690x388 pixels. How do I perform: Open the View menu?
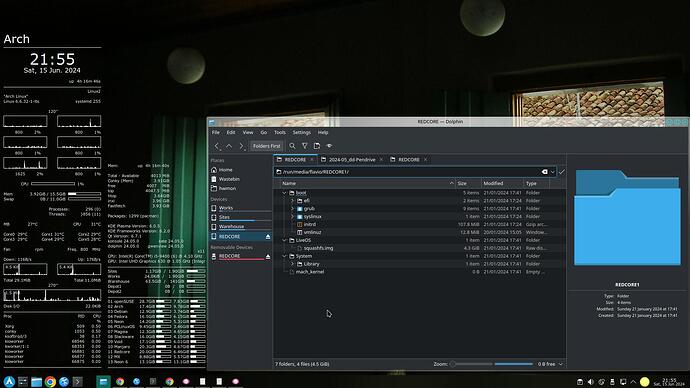(248, 132)
